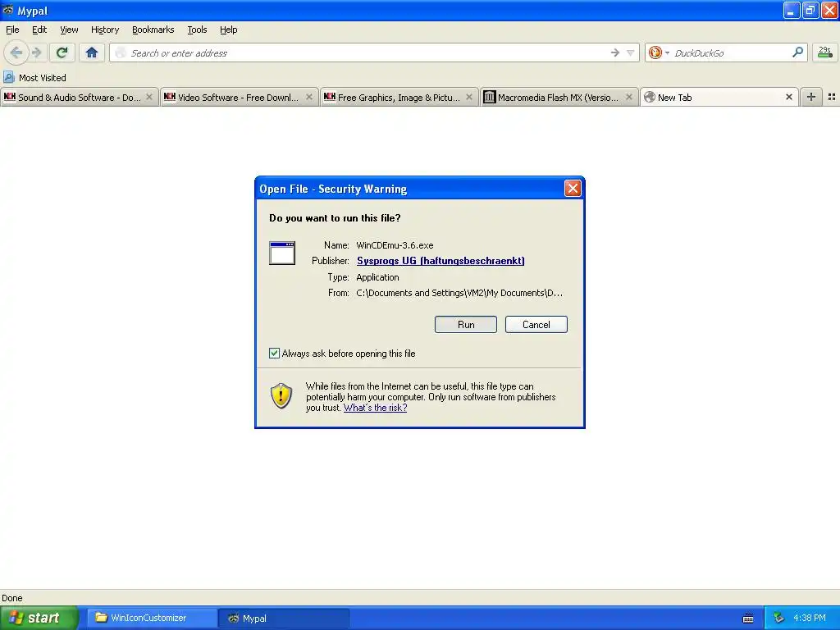Viewport: 840px width, 630px height.
Task: Open the What's the risk link
Action: click(375, 408)
